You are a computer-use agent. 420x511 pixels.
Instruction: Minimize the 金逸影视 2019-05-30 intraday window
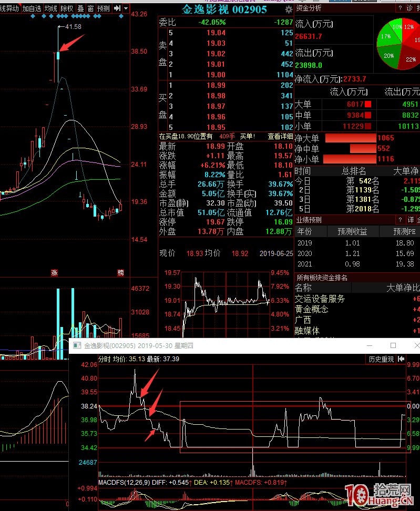click(370, 345)
